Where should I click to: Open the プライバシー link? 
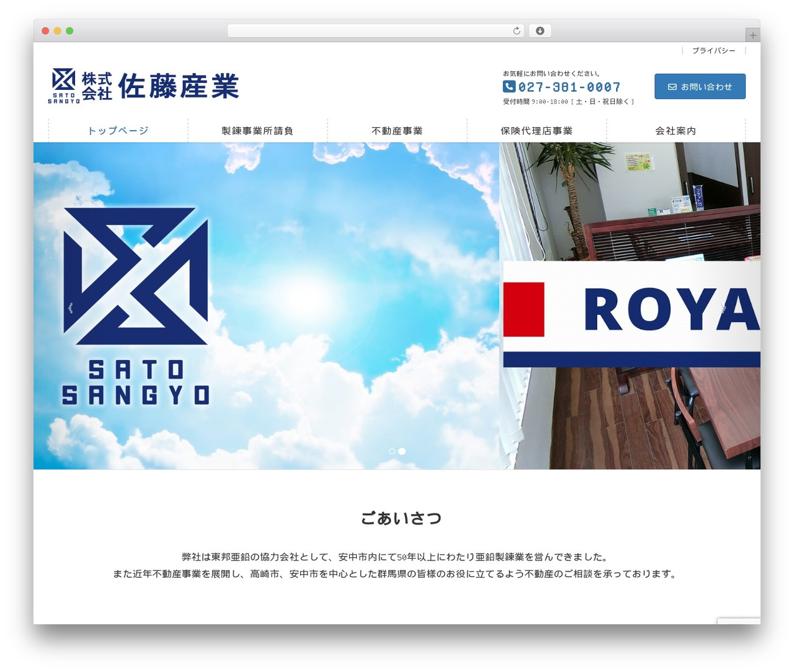(x=713, y=51)
